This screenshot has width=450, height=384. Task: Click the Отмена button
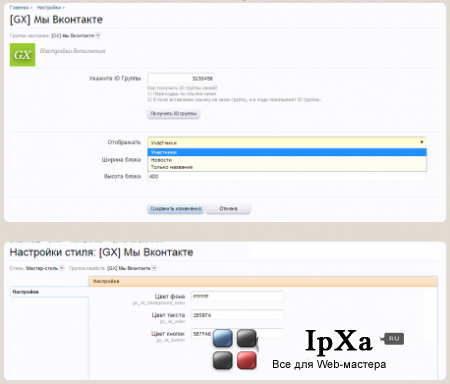pos(228,209)
